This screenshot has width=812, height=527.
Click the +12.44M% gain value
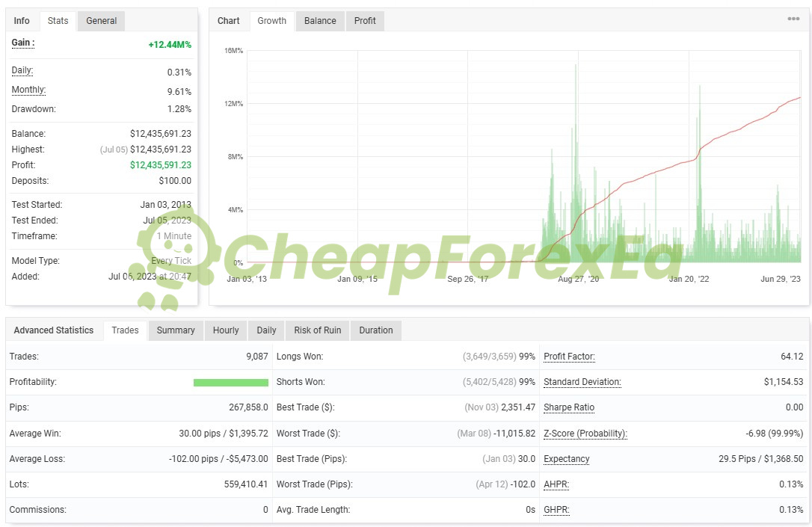170,45
